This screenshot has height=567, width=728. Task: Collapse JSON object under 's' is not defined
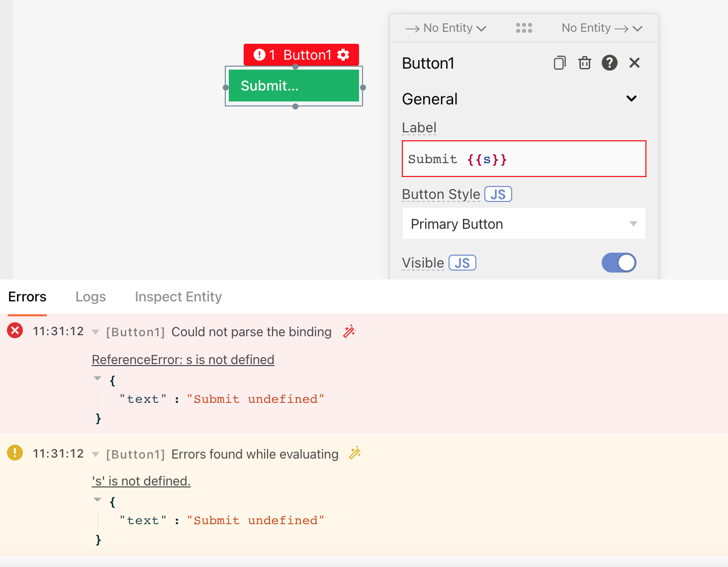pos(97,500)
